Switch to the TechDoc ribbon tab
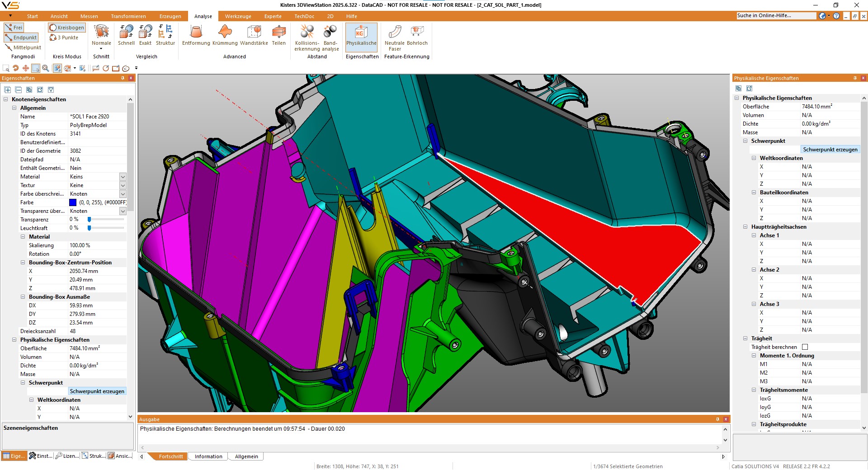Viewport: 868px width, 470px height. (304, 16)
